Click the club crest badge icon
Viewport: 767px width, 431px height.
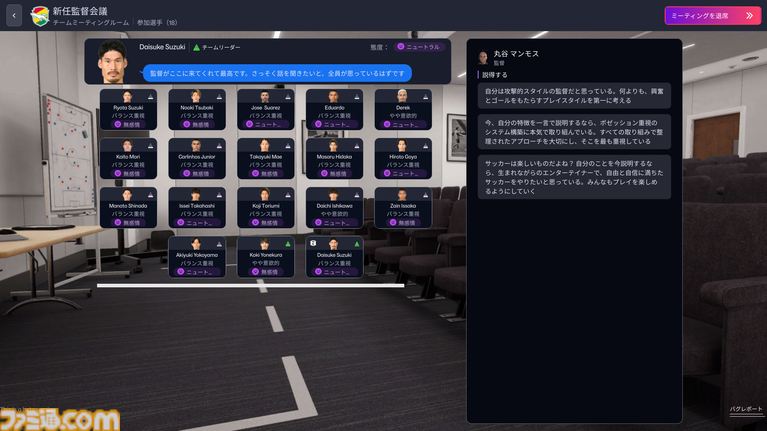coord(40,16)
